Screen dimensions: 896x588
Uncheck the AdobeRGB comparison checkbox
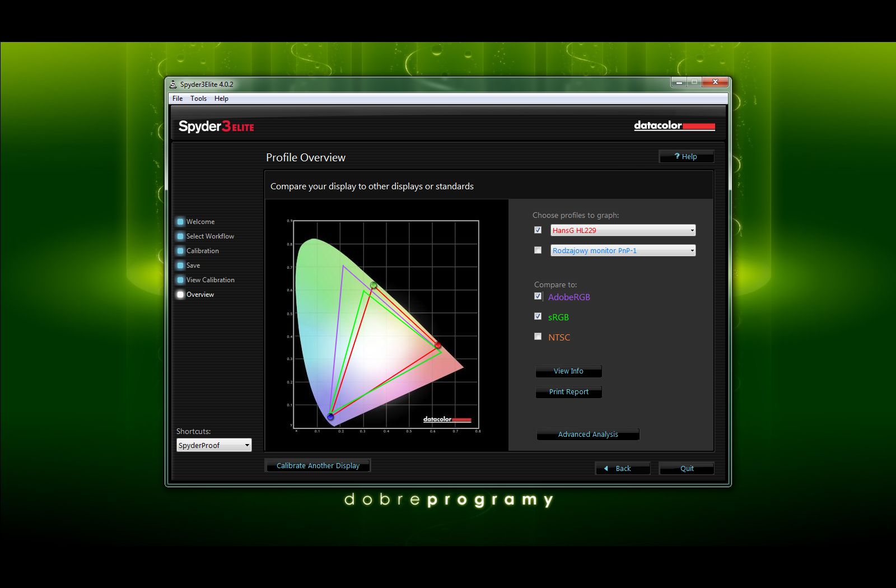(538, 296)
